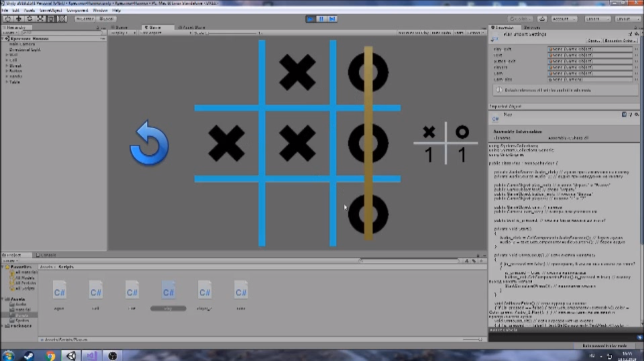The image size is (644, 361).
Task: Select the Transform tool in toolbar
Action: tap(62, 19)
